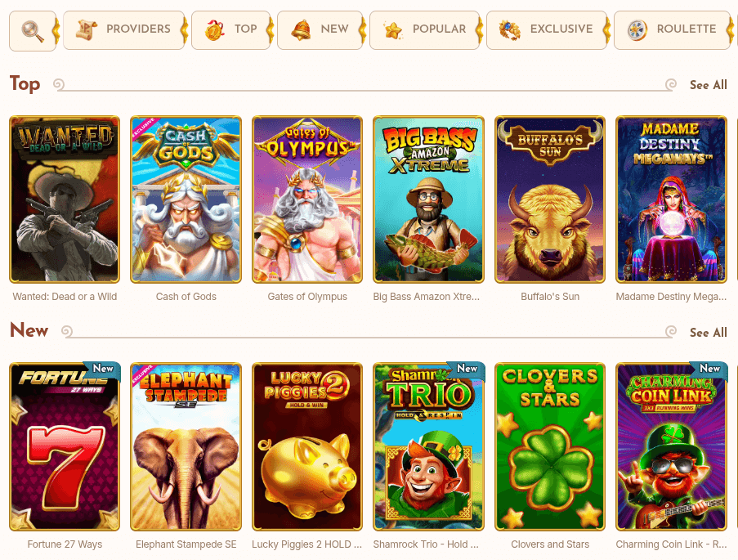This screenshot has height=560, width=738.
Task: Click the bell icon on New
Action: pyautogui.click(x=301, y=29)
